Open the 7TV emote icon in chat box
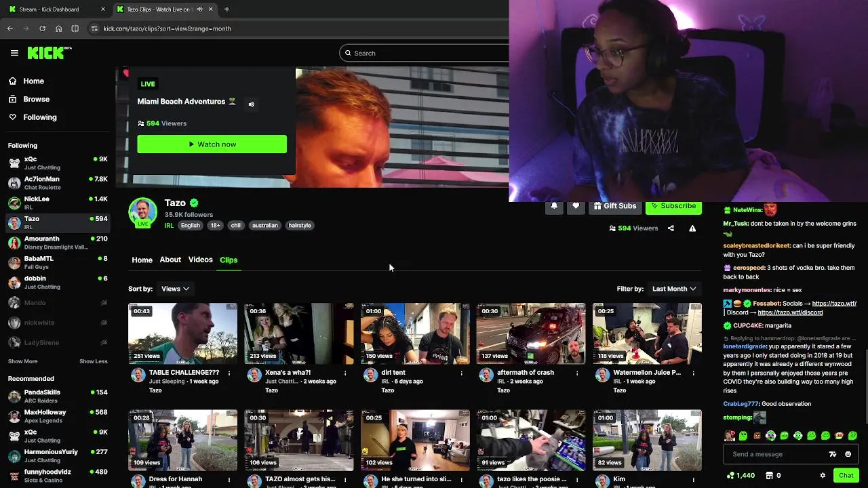The width and height of the screenshot is (868, 488). pos(833,454)
